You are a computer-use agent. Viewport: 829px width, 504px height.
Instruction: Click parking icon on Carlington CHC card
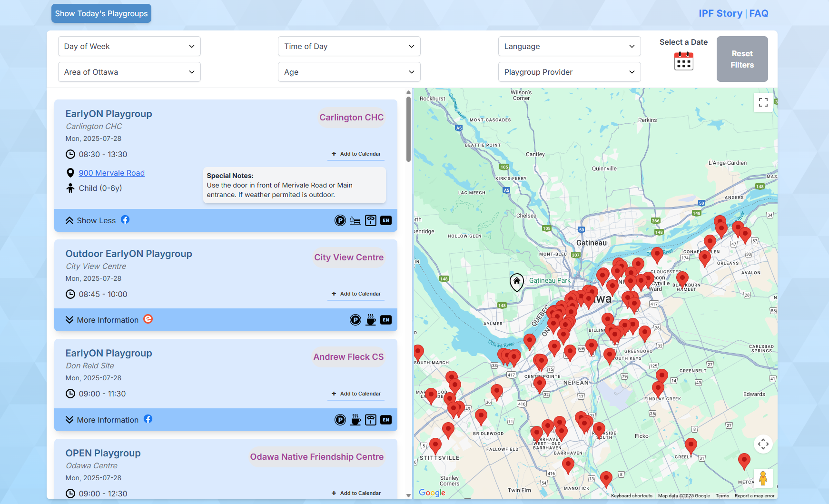340,220
